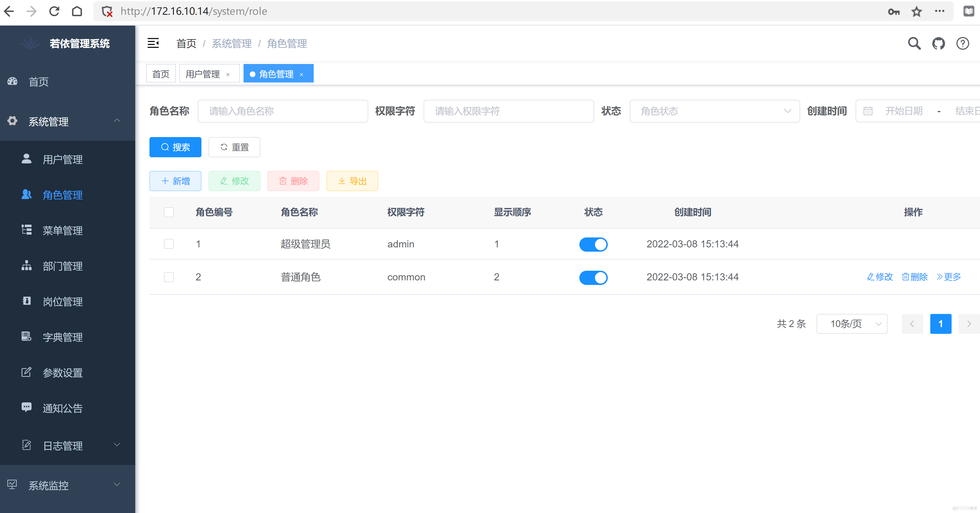Click the 开始日期 date field
Screen dimensions: 980x513
(904, 111)
